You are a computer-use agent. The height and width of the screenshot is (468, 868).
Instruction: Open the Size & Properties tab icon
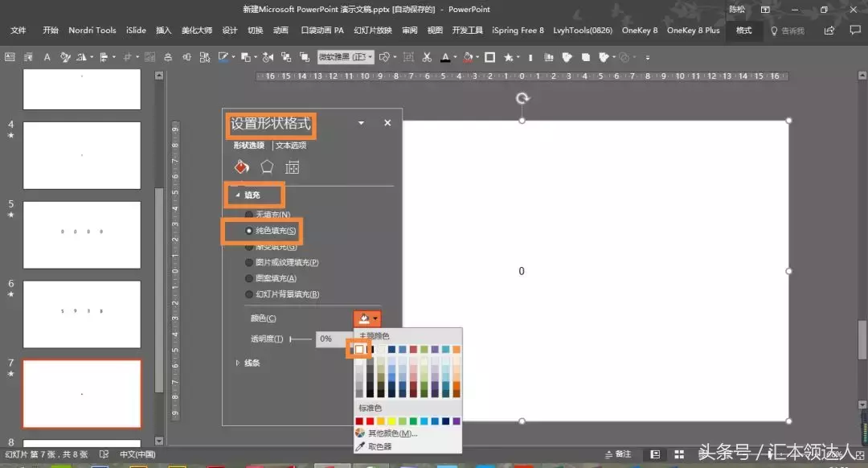click(x=293, y=167)
